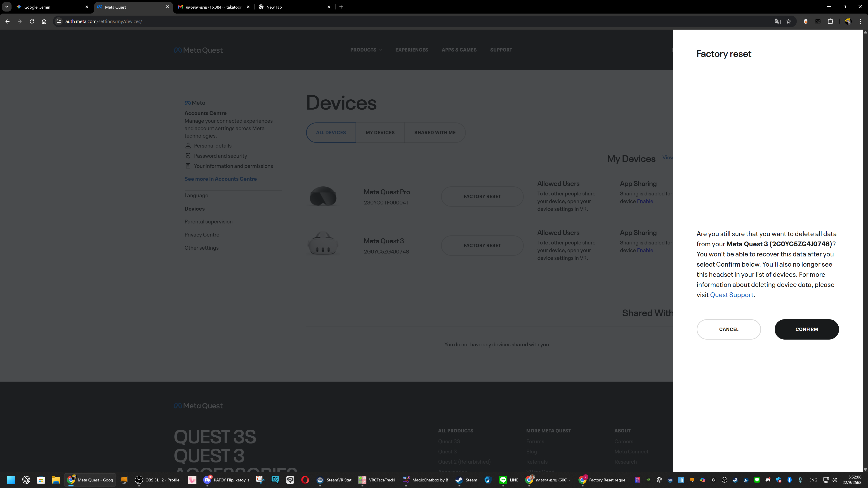Open Chrome three-dot menu
This screenshot has width=868, height=488.
(860, 21)
